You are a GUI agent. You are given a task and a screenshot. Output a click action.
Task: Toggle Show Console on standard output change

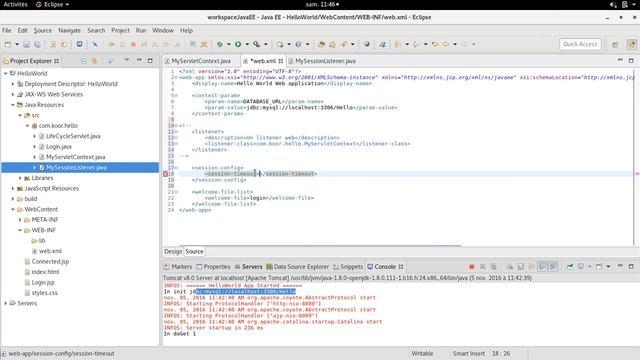point(542,267)
